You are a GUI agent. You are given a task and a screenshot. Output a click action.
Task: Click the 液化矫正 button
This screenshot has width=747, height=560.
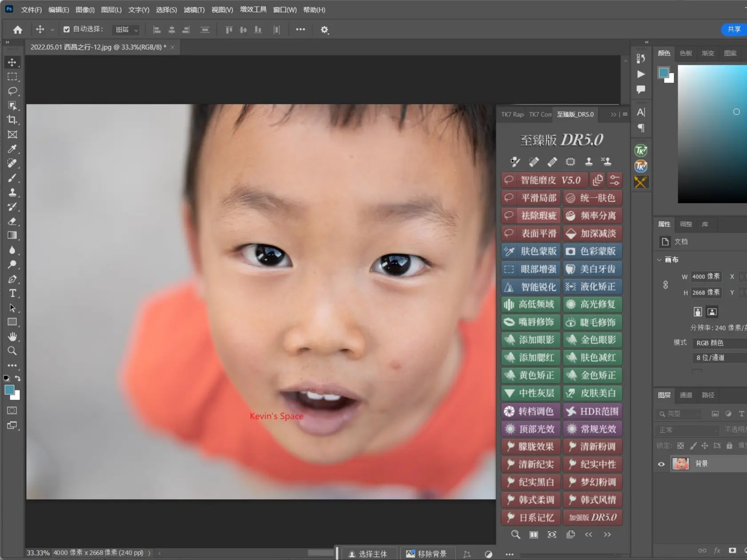pyautogui.click(x=592, y=287)
